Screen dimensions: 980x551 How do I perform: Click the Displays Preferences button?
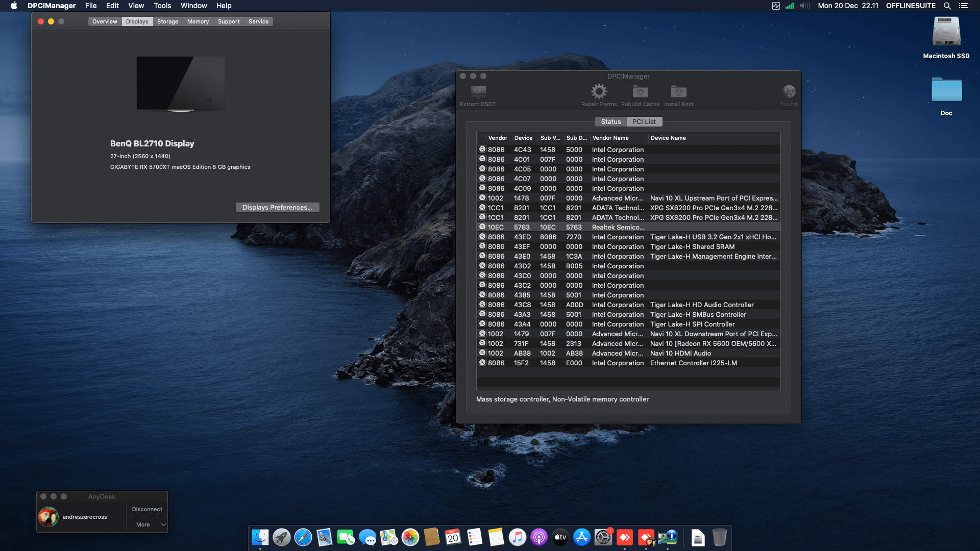coord(277,207)
